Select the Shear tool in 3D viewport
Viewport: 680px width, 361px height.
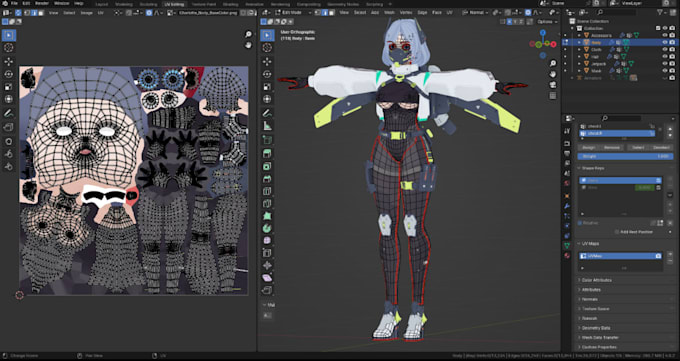[268, 278]
